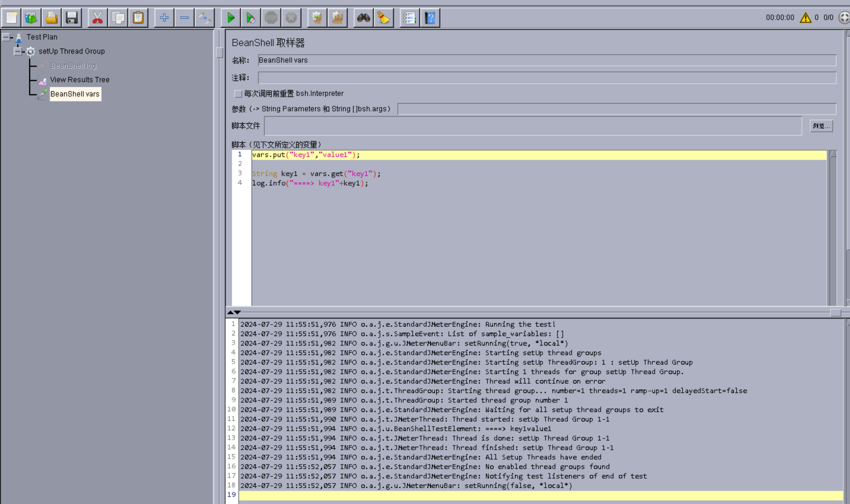Click the Function helper list icon
Screen dimensions: 850x504
(409, 18)
